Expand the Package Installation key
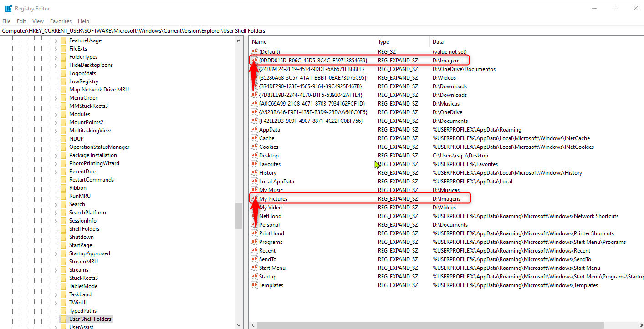 pos(56,155)
